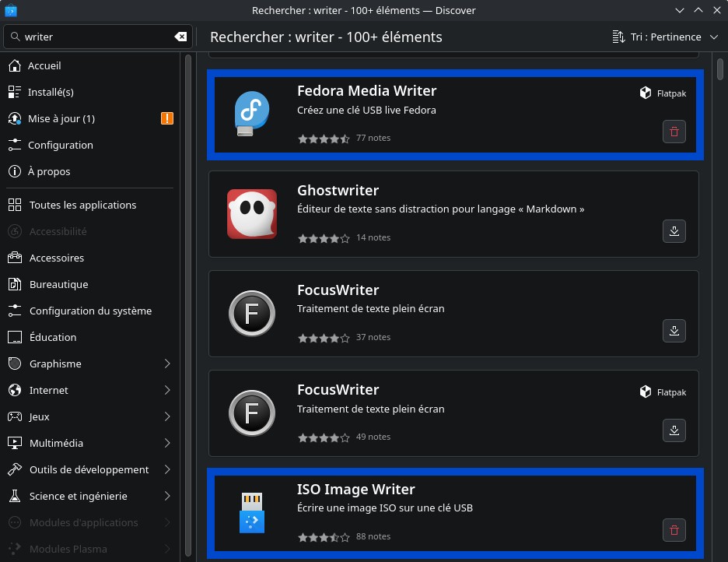
Task: Click the ISO Image Writer 88 notes rating
Action: click(344, 537)
